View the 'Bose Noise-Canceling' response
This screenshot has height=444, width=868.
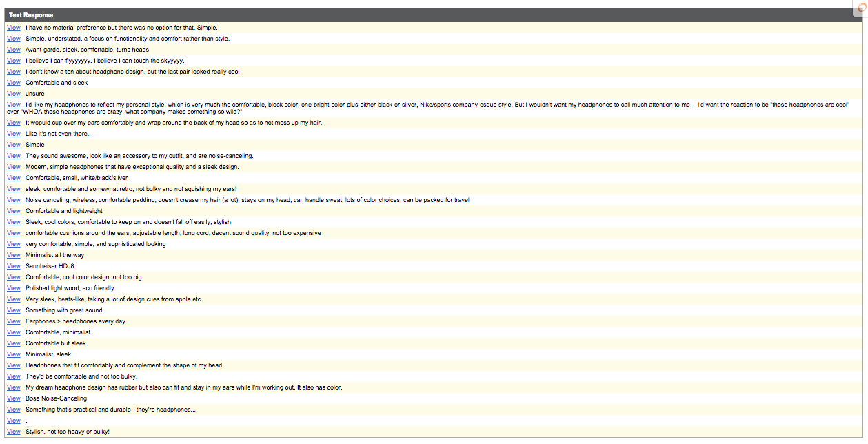(x=13, y=398)
